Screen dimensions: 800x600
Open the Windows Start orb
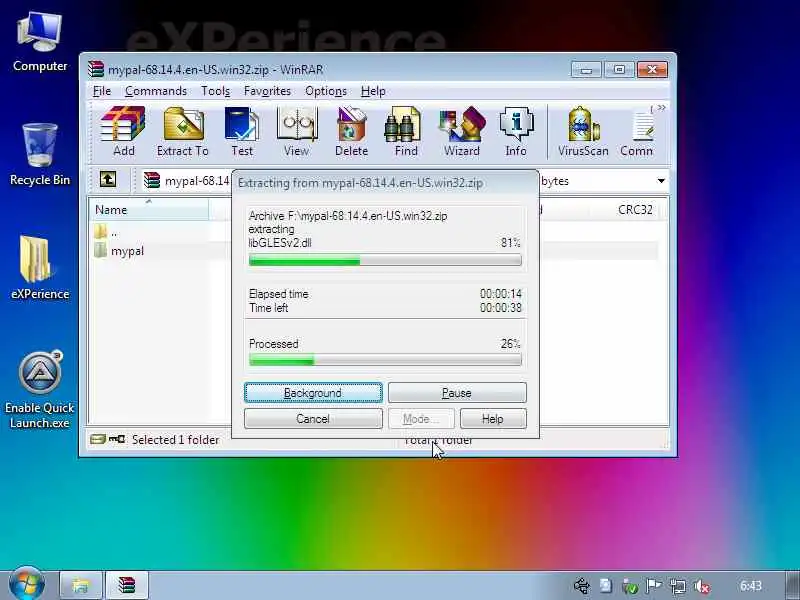pos(27,584)
